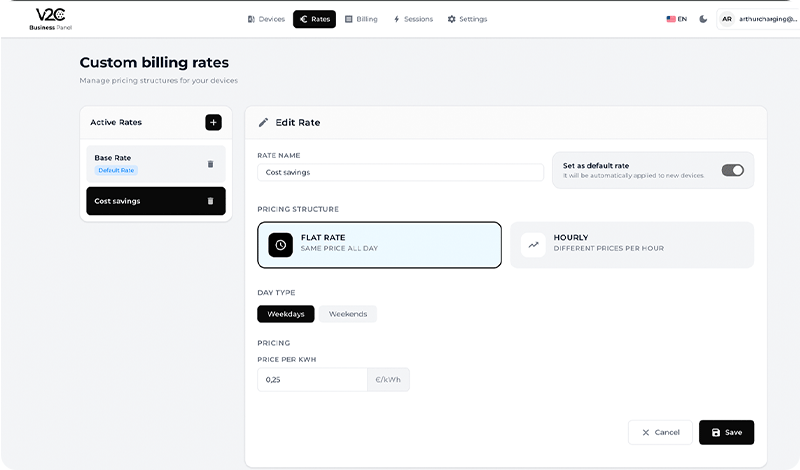The height and width of the screenshot is (470, 800).
Task: Open the Devices tab
Action: (x=266, y=19)
